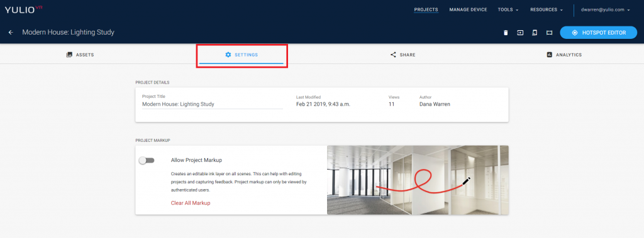This screenshot has height=238, width=644.
Task: Go back using the left arrow
Action: click(11, 33)
